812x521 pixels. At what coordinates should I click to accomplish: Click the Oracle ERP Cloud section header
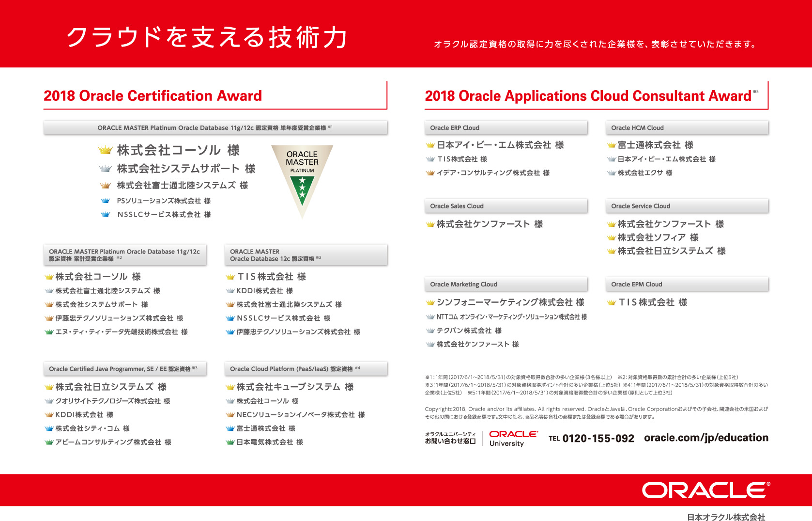pos(506,128)
